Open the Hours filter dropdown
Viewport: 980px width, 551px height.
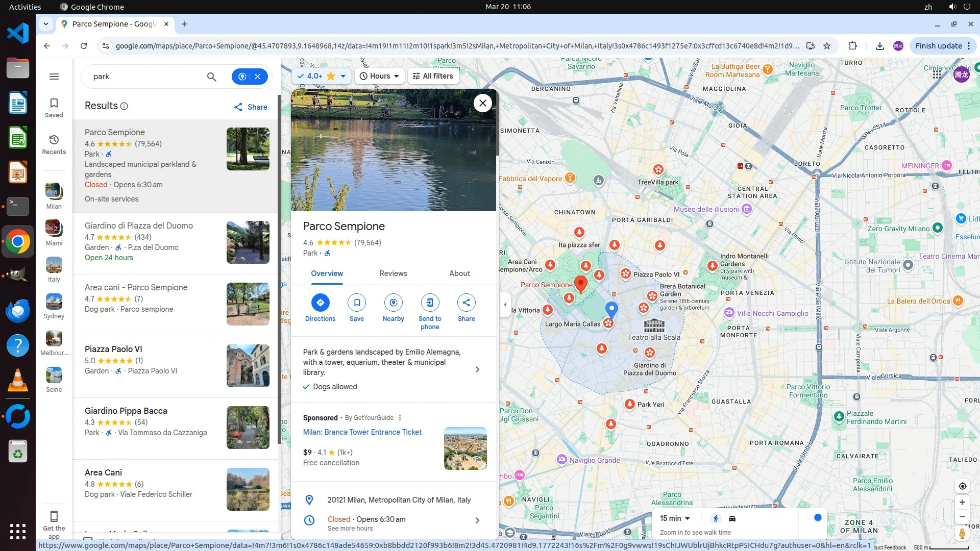[x=379, y=76]
